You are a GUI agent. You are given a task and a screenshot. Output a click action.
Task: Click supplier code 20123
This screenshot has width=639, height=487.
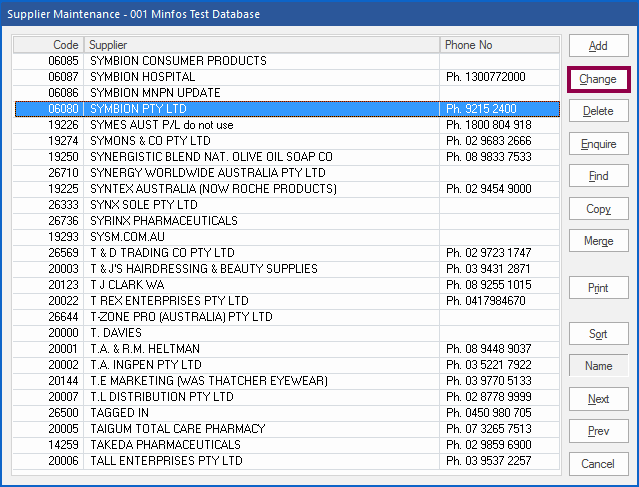[x=63, y=284]
